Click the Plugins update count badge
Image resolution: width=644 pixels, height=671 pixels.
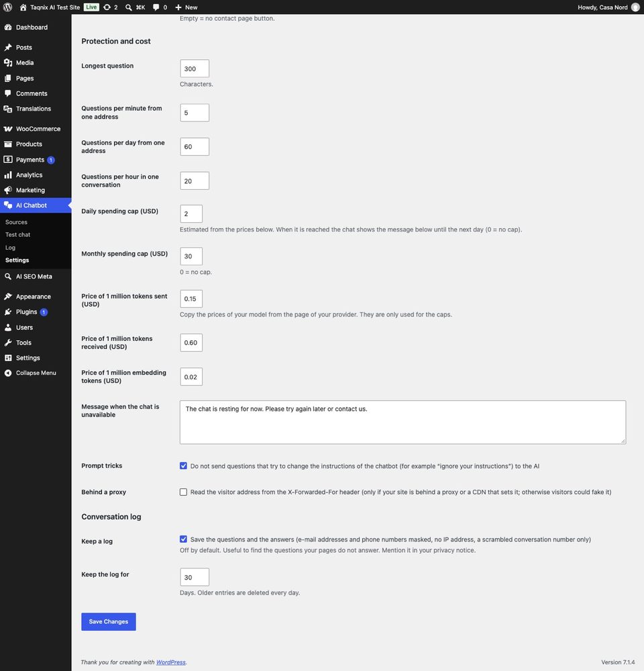pyautogui.click(x=44, y=313)
